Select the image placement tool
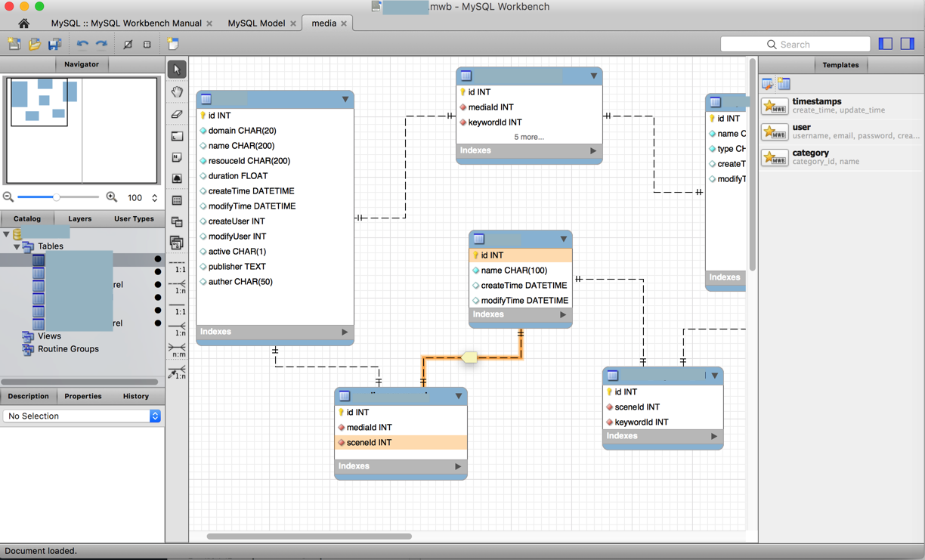925x560 pixels. click(177, 178)
